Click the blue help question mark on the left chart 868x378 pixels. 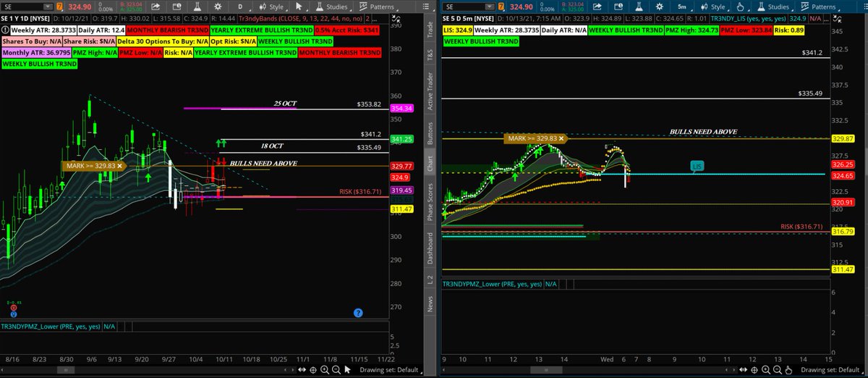click(x=358, y=312)
